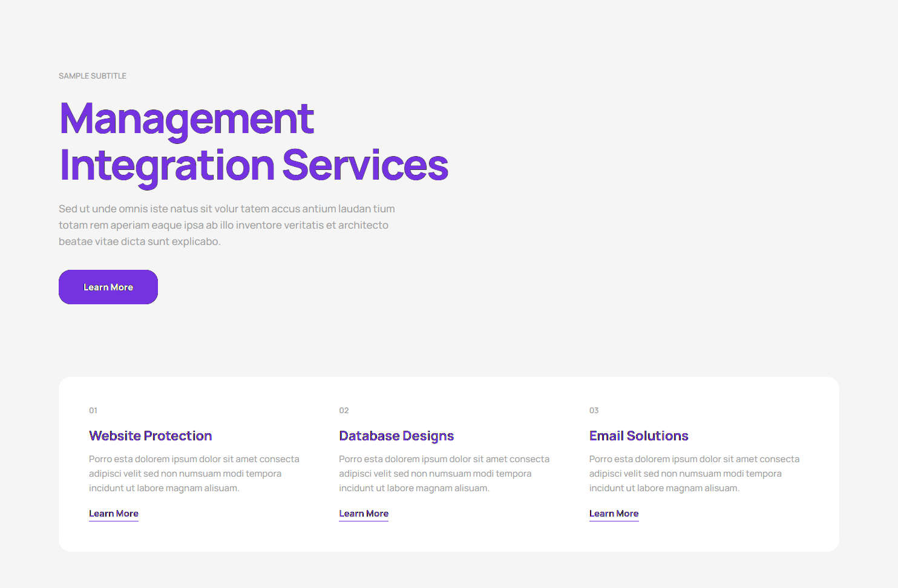The height and width of the screenshot is (588, 898).
Task: Click the Email Solutions heading
Action: point(638,436)
